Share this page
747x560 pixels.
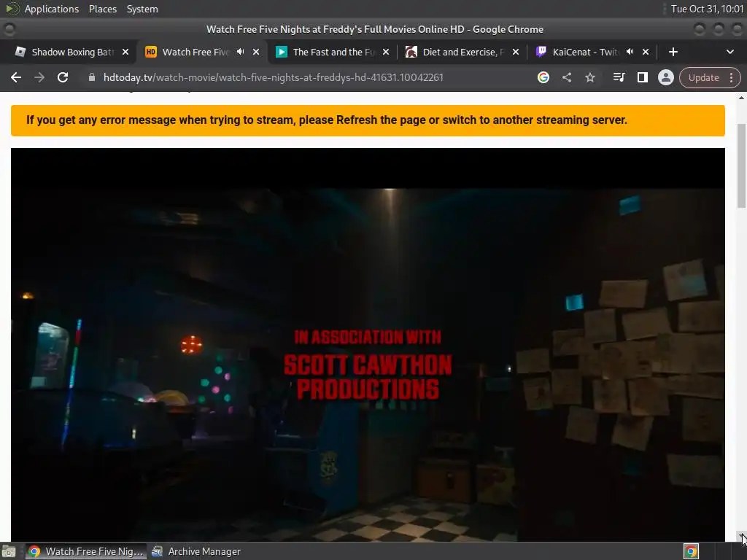566,77
